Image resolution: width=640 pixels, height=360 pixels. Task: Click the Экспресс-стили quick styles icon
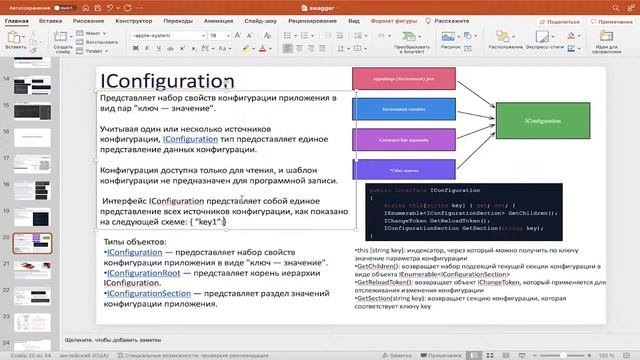[542, 36]
